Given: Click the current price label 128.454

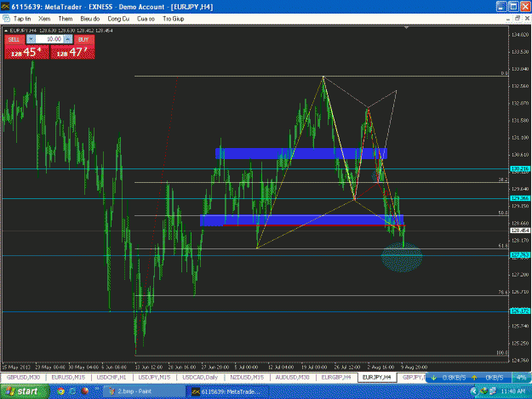Looking at the screenshot, I should pyautogui.click(x=520, y=231).
